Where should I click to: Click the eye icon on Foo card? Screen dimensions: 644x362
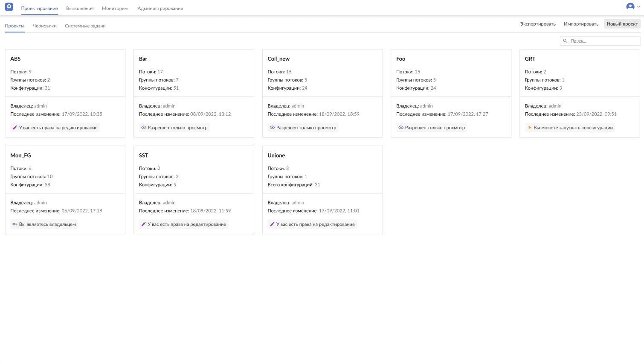click(x=401, y=128)
